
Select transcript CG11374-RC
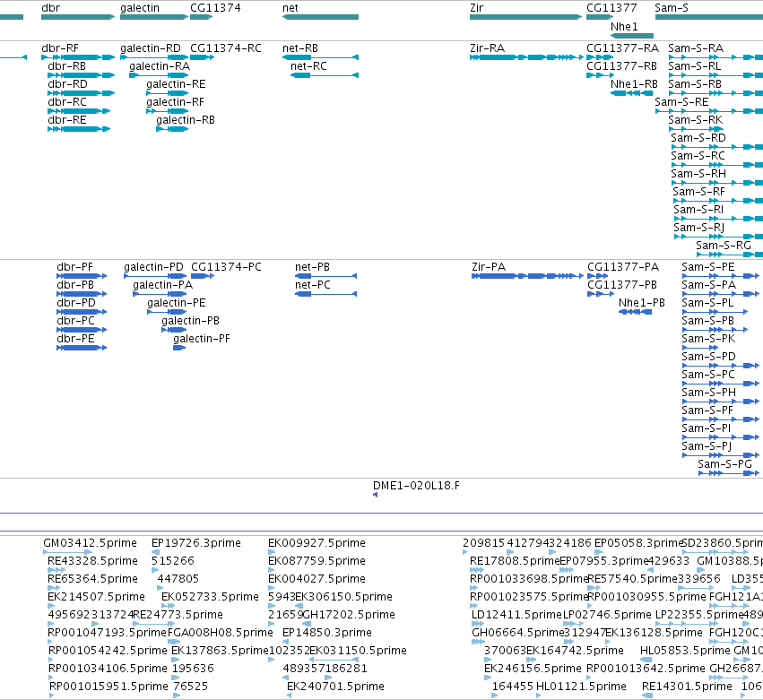tap(202, 57)
